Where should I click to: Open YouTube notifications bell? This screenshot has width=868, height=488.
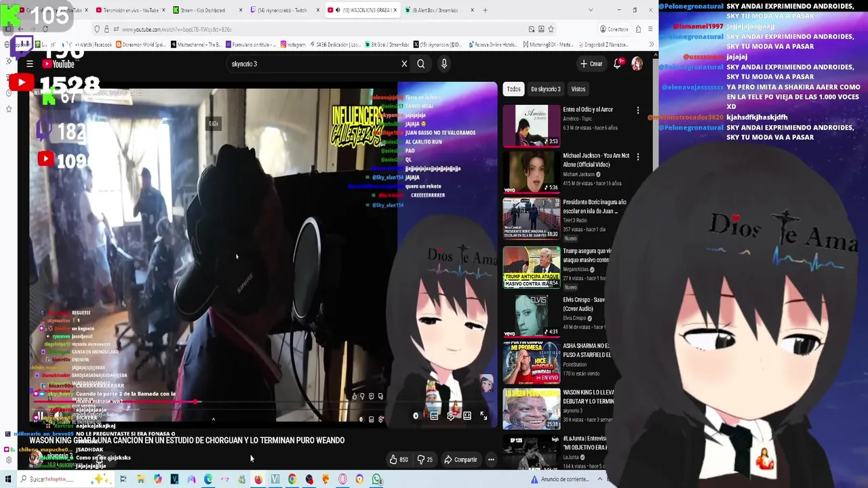pyautogui.click(x=618, y=64)
